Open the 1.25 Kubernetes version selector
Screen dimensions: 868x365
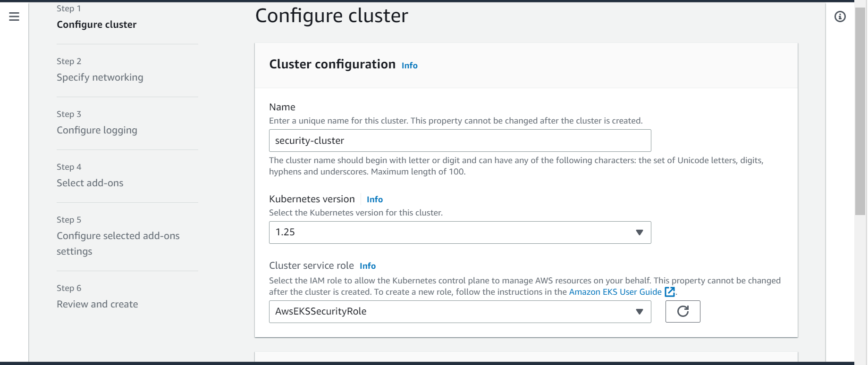pos(460,232)
